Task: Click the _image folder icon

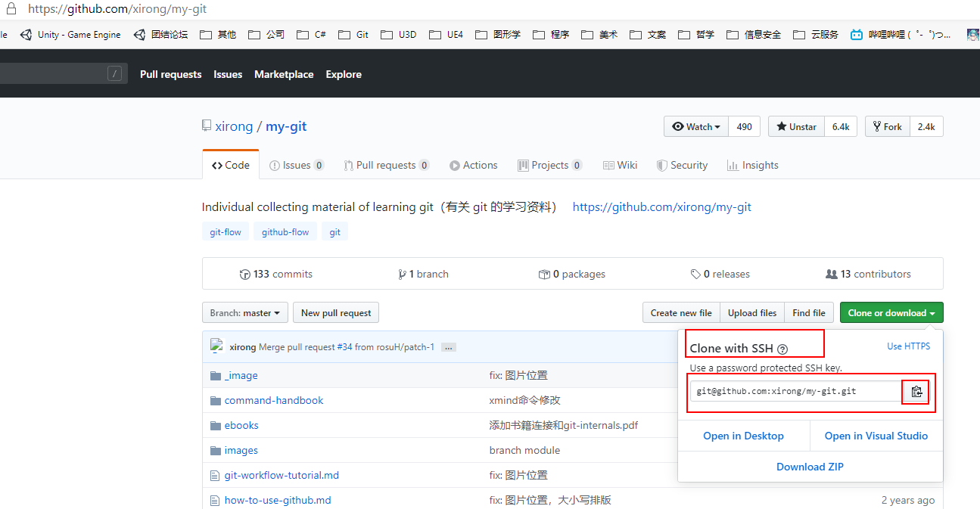Action: [x=216, y=376]
